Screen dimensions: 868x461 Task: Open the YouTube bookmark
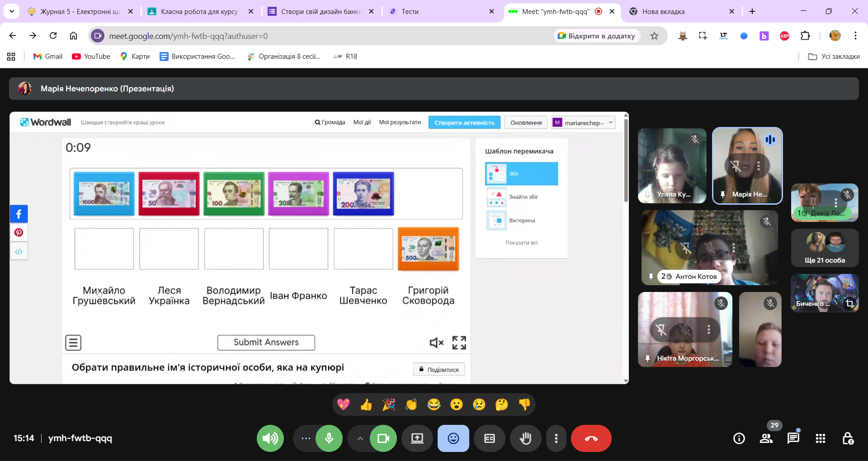click(91, 56)
